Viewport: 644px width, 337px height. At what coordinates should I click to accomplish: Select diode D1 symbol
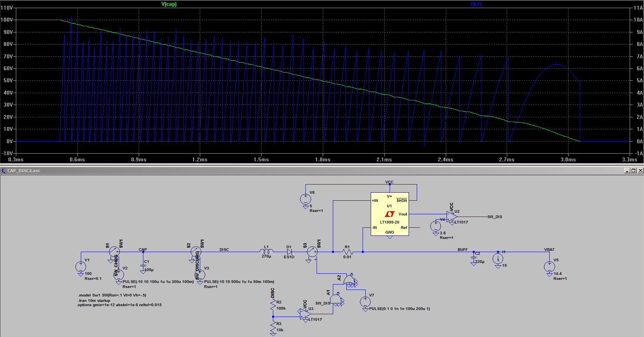pyautogui.click(x=289, y=252)
